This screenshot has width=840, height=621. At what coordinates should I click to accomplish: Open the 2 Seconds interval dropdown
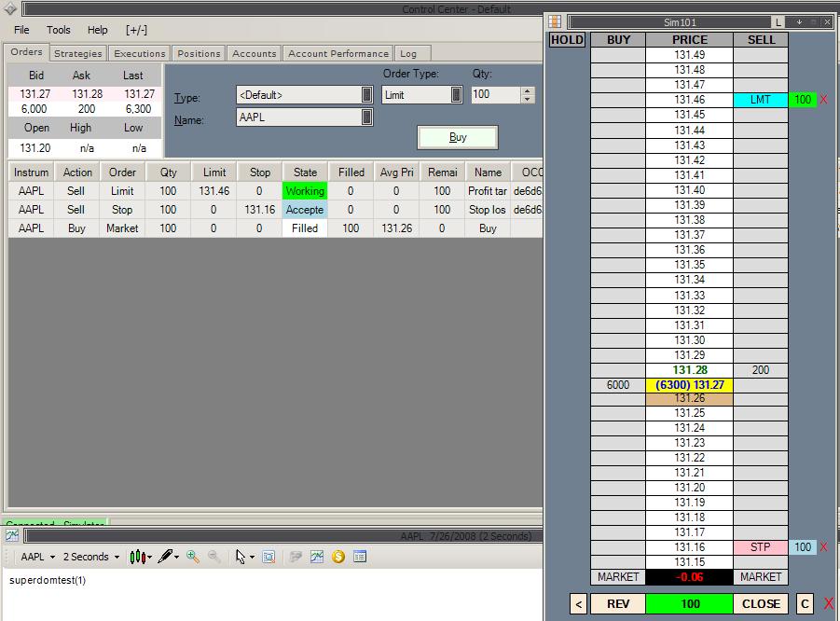(91, 557)
